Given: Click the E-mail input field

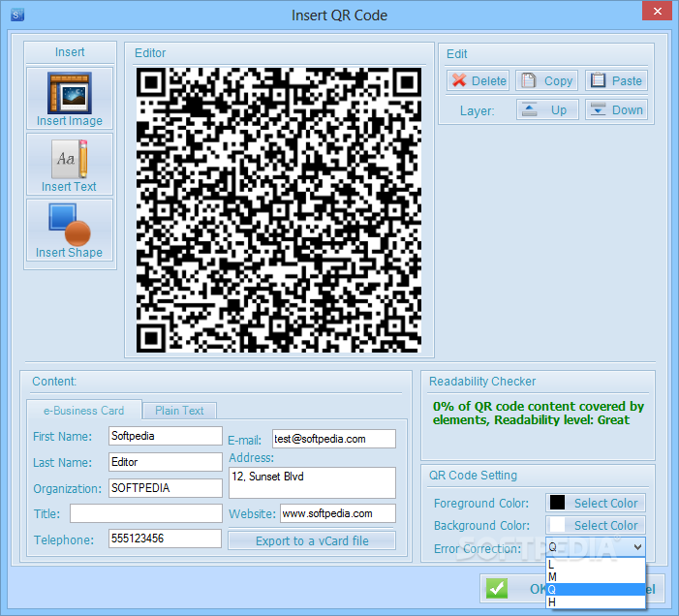Looking at the screenshot, I should 334,439.
